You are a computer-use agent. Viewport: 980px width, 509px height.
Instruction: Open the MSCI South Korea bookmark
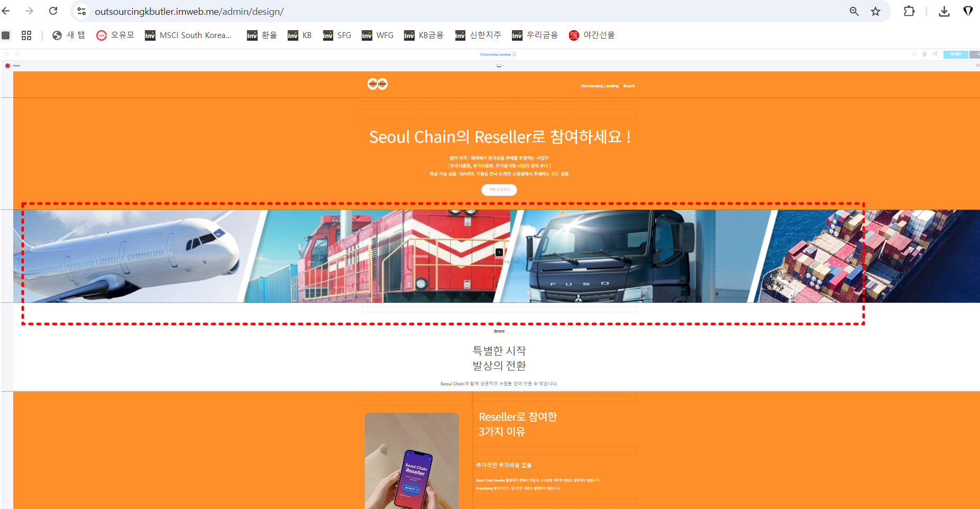pos(188,35)
